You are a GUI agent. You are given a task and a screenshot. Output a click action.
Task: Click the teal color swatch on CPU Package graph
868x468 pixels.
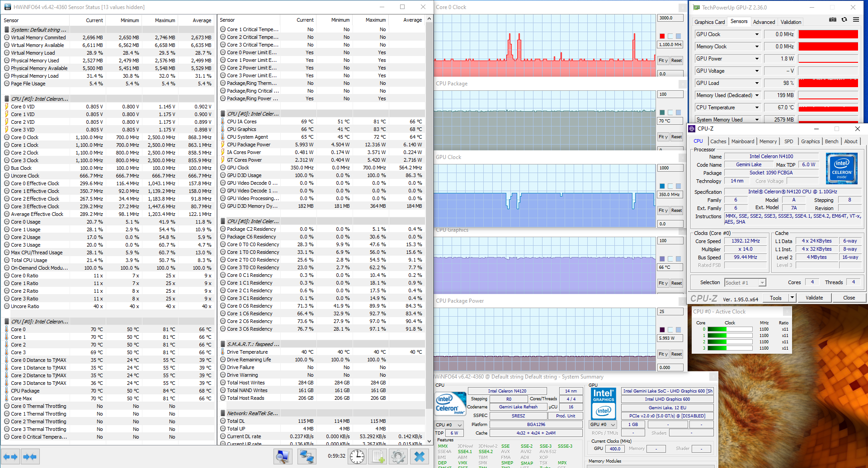[662, 112]
